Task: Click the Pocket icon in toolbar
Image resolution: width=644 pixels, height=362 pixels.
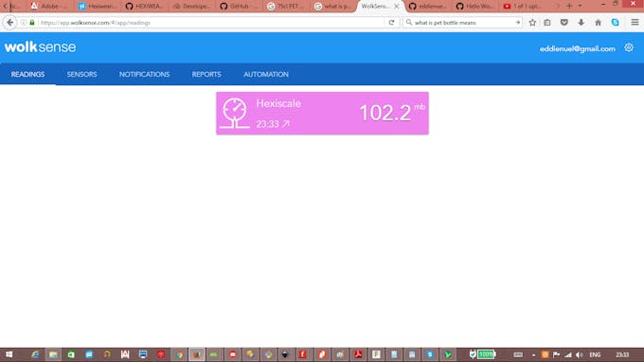Action: pos(563,23)
